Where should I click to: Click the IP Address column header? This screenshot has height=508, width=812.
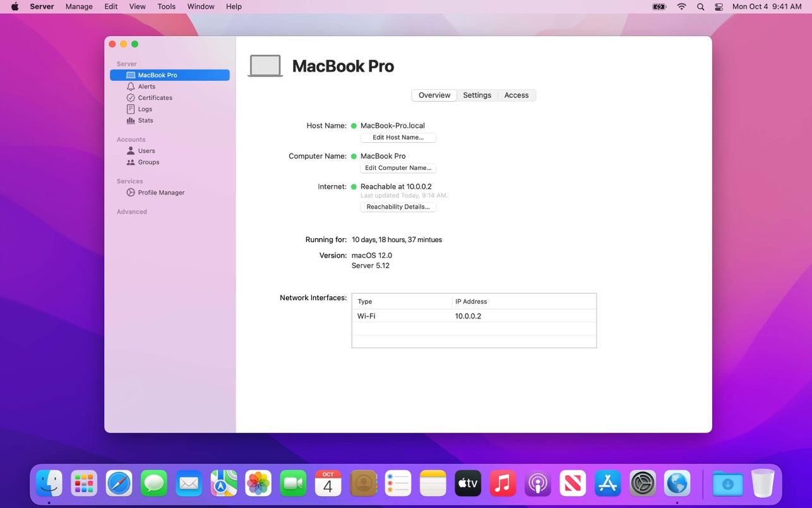(471, 301)
